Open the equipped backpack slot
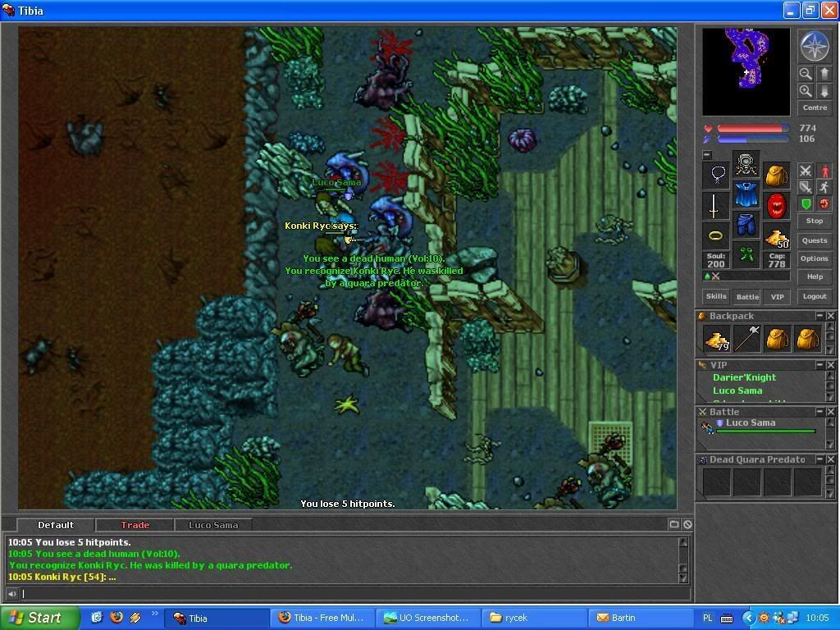 pos(776,176)
